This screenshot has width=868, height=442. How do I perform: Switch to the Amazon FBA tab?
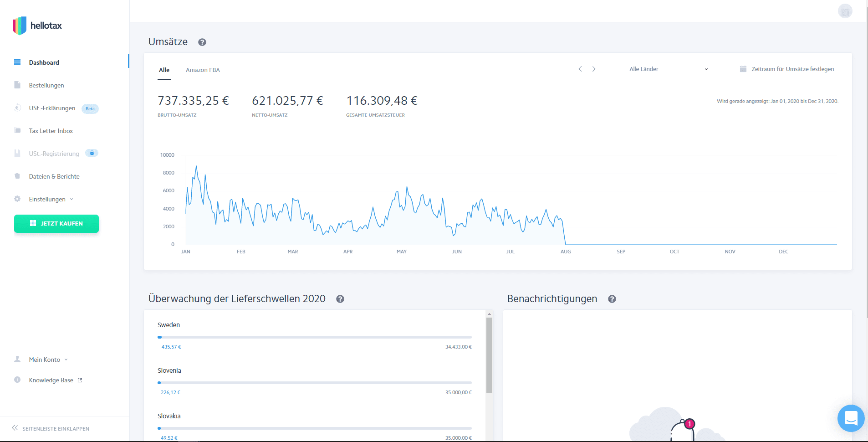click(203, 70)
